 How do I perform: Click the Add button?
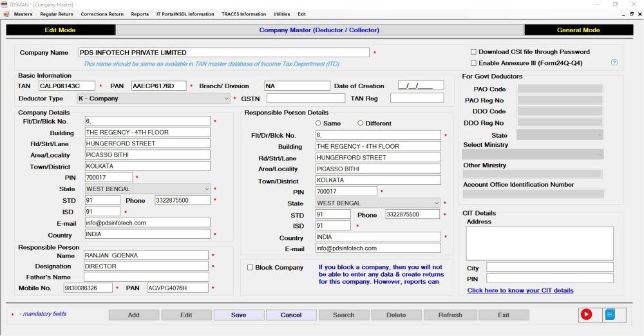point(133,315)
